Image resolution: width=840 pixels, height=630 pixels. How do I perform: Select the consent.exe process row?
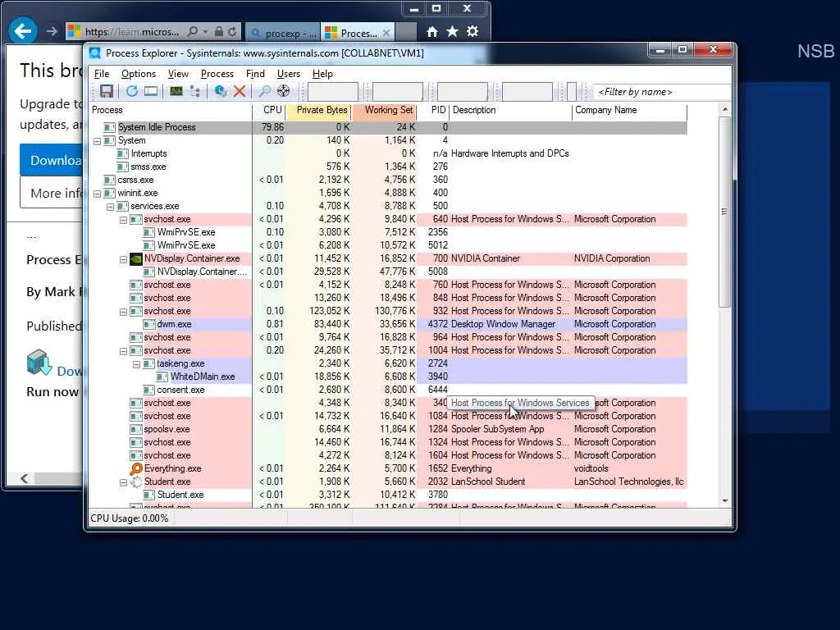click(388, 390)
